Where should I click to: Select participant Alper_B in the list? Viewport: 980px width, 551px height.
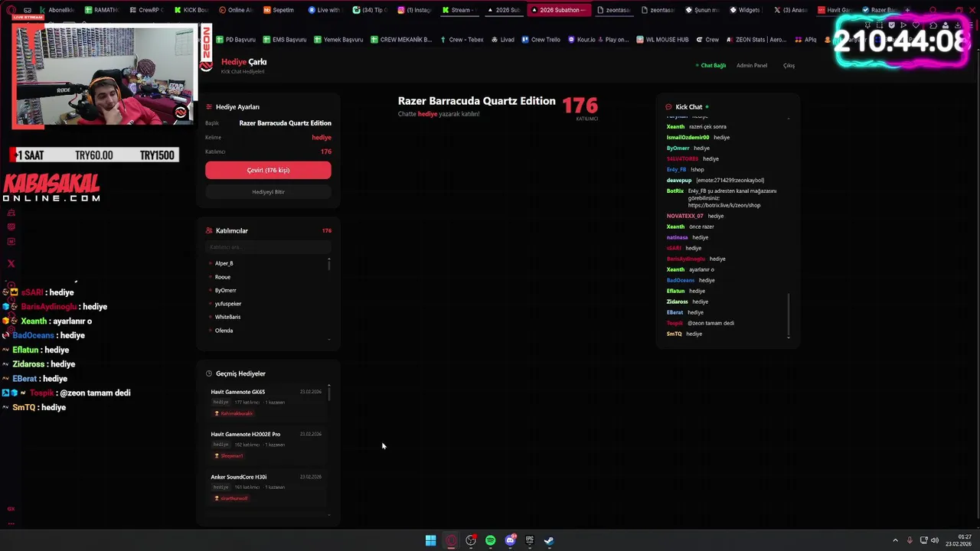coord(224,263)
